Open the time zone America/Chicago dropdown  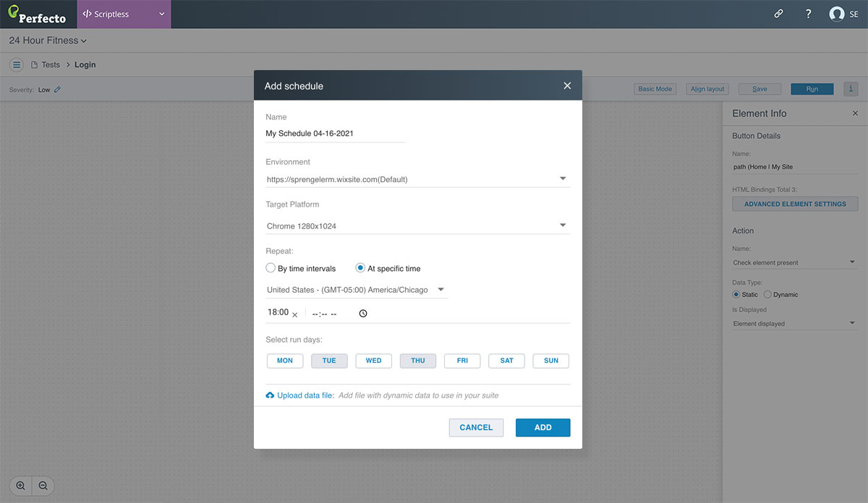[x=357, y=290]
